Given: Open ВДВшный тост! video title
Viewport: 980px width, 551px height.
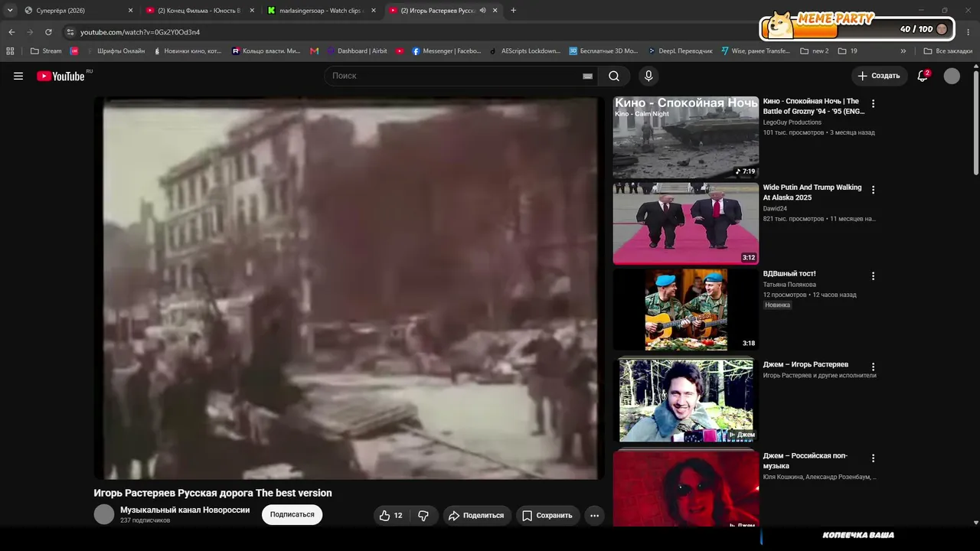Looking at the screenshot, I should point(789,273).
